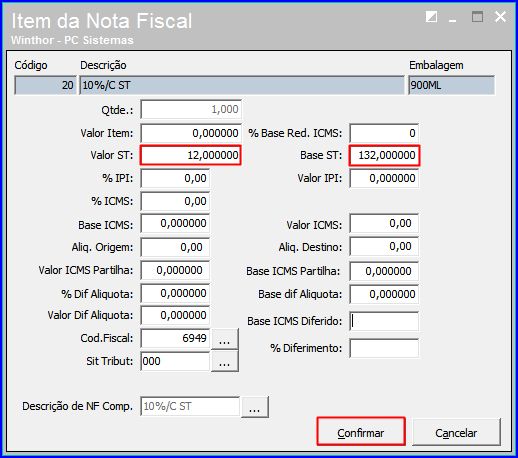The height and width of the screenshot is (458, 518).
Task: Open Descrição de NF Comp. ellipsis button
Action: click(x=254, y=407)
